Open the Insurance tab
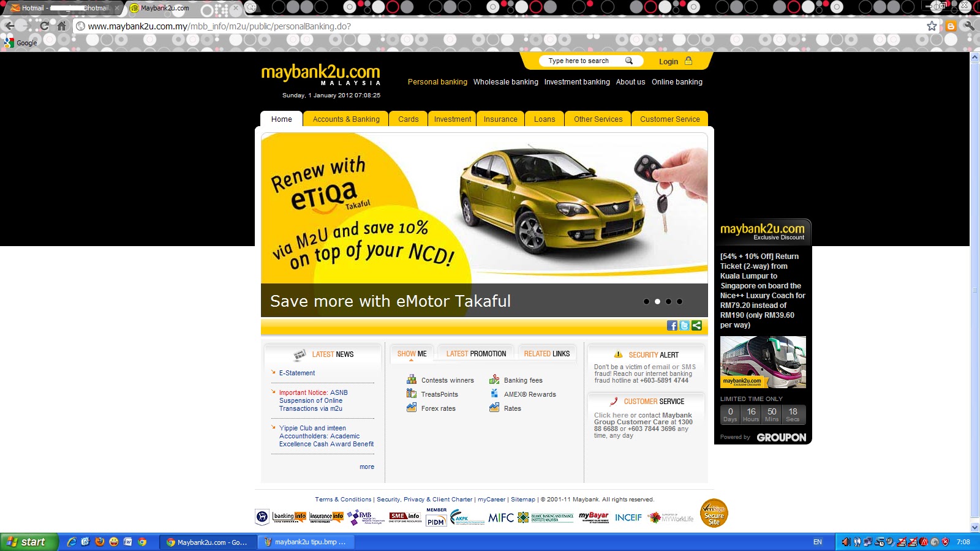 point(500,119)
